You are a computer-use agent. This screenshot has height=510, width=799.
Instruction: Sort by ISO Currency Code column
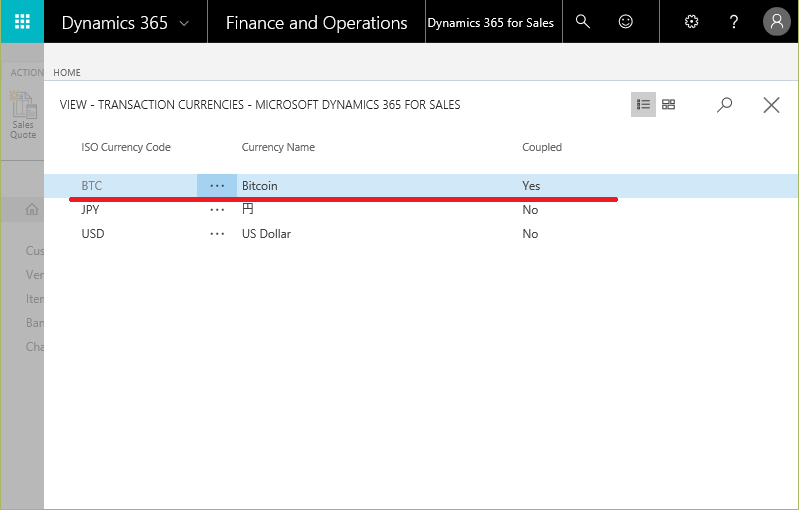tap(126, 147)
